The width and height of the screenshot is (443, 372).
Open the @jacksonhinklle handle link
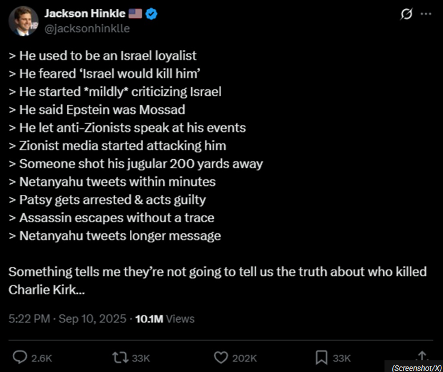[x=87, y=29]
